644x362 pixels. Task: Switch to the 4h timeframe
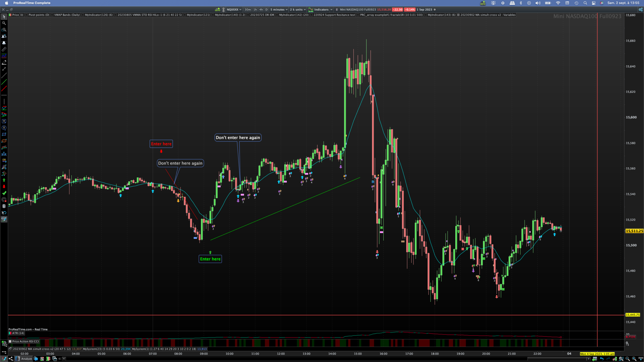[x=261, y=9]
